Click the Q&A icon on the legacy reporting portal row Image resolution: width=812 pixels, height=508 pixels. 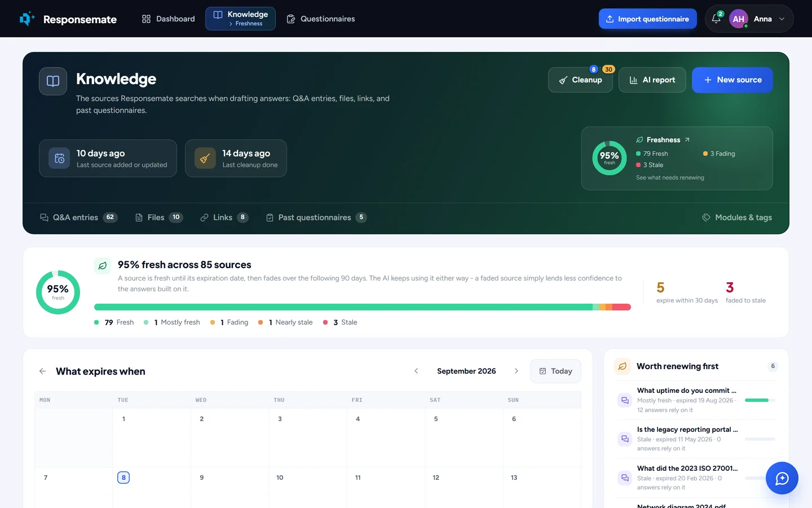click(x=625, y=439)
